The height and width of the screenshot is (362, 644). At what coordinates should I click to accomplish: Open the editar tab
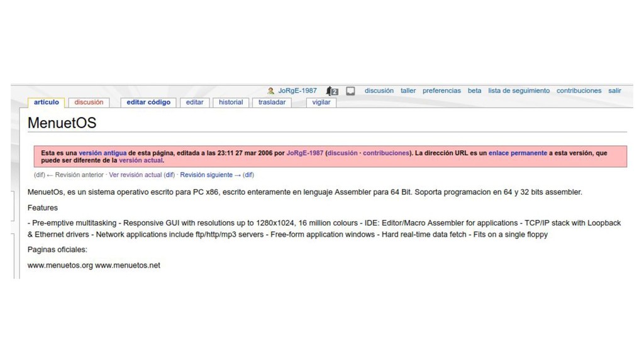pyautogui.click(x=195, y=102)
